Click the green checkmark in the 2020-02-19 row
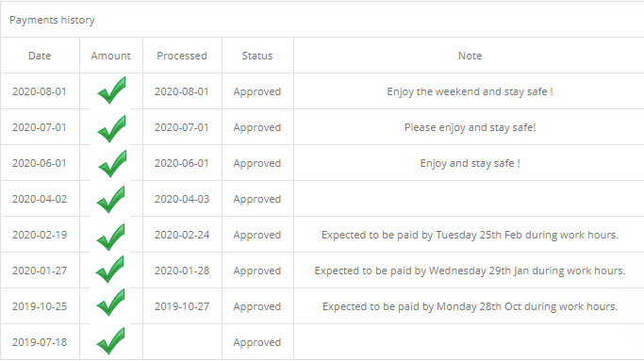 [x=110, y=237]
